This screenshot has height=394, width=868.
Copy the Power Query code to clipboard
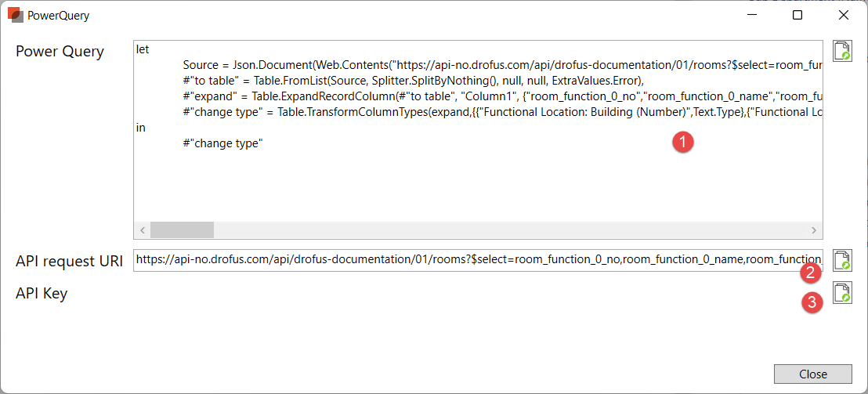(842, 52)
